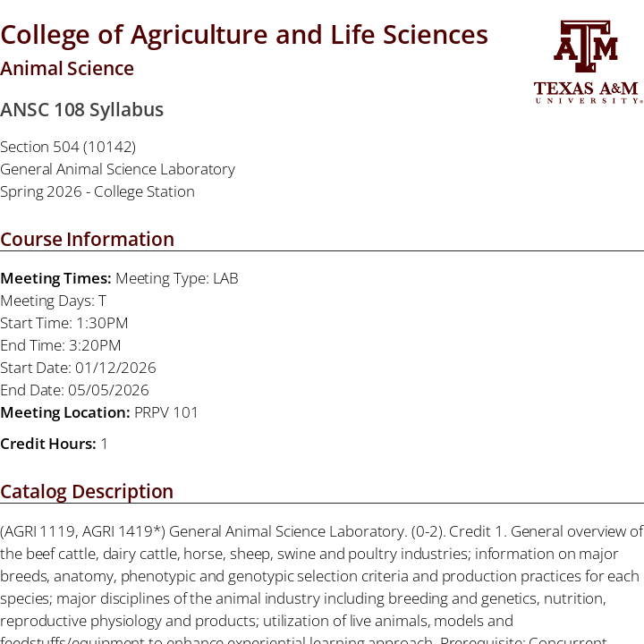Click the Meeting Times label
This screenshot has height=644, width=644.
click(x=55, y=278)
